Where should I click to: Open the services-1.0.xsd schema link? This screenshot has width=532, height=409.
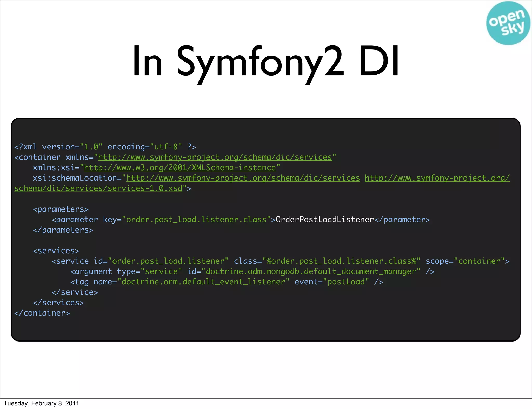pos(98,188)
